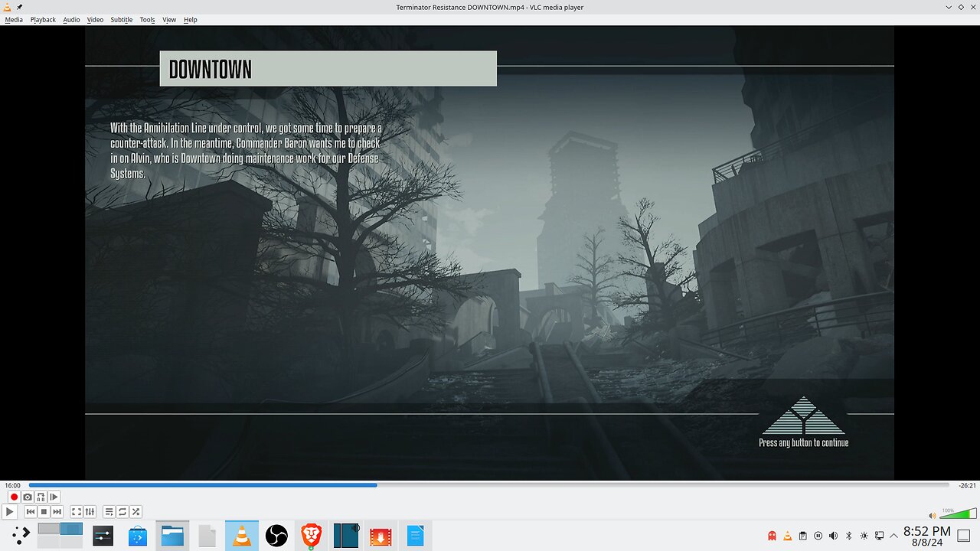Click the elapsed time 16:00 label
The width and height of the screenshot is (980, 551).
(x=12, y=485)
